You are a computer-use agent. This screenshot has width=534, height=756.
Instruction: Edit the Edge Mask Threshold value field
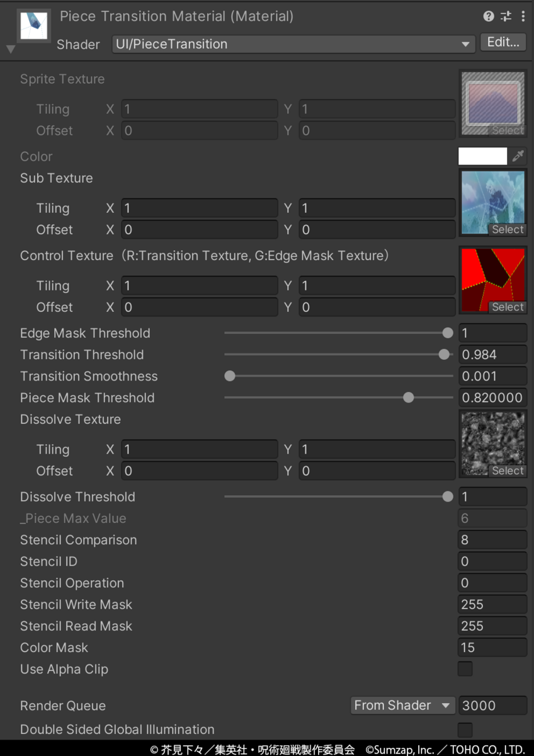point(492,333)
